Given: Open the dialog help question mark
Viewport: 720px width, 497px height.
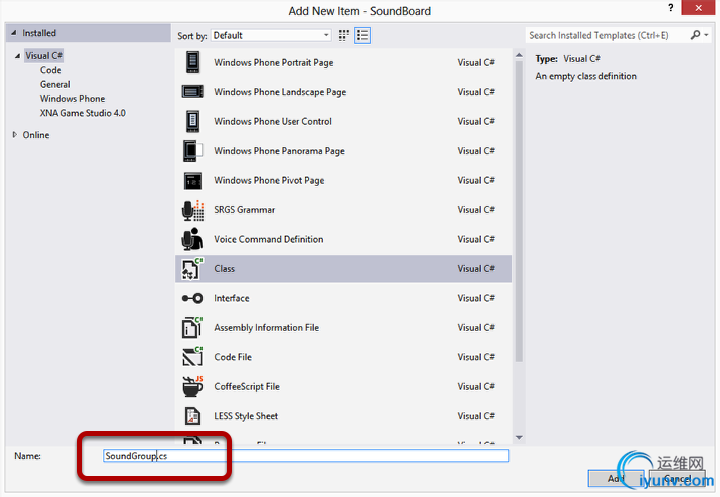Looking at the screenshot, I should pyautogui.click(x=671, y=8).
